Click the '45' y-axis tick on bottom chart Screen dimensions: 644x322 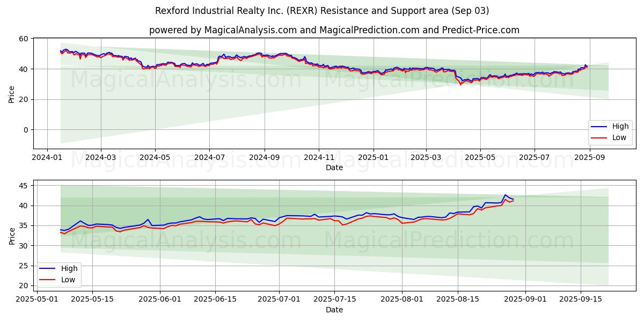tap(24, 186)
